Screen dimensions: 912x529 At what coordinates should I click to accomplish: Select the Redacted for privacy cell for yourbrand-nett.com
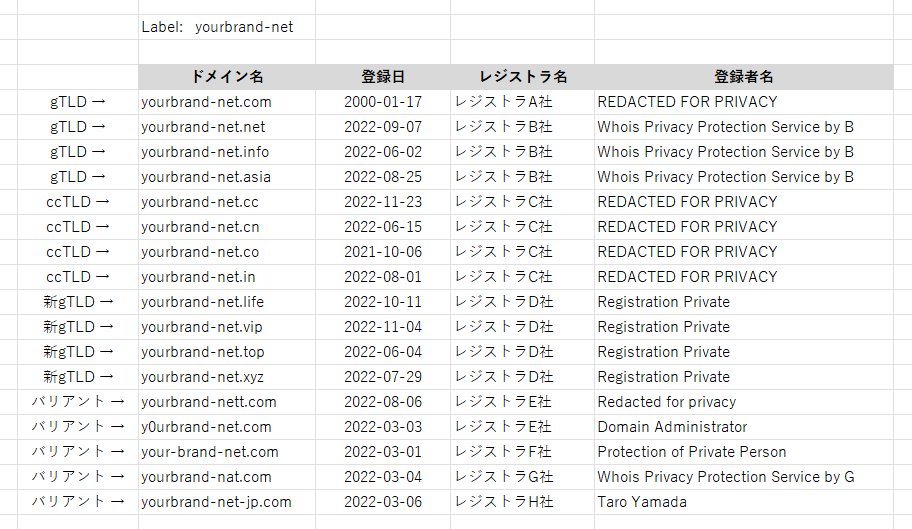point(744,402)
